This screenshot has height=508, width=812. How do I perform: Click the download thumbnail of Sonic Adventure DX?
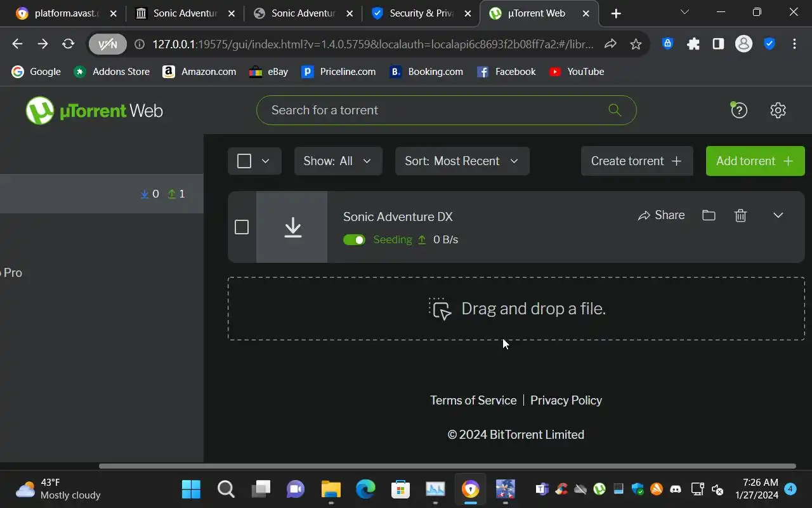click(292, 227)
